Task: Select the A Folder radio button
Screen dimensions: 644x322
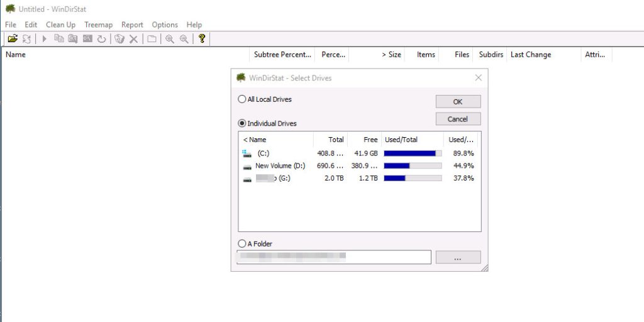Action: click(242, 243)
